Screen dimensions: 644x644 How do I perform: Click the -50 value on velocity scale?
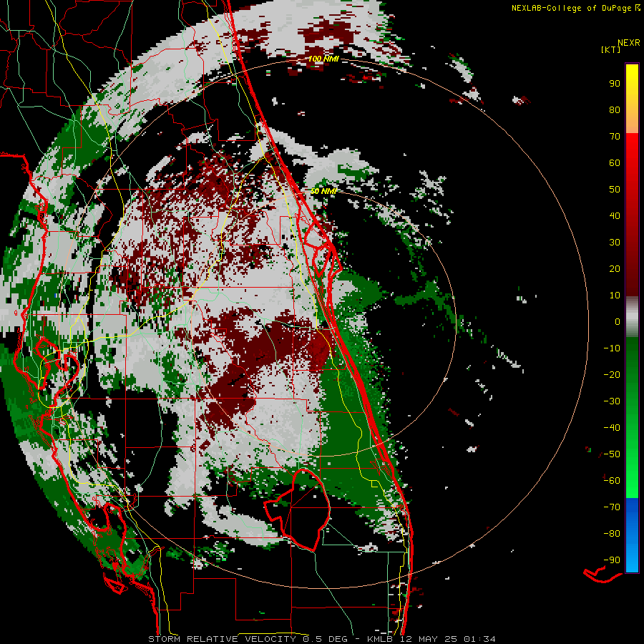(x=612, y=454)
